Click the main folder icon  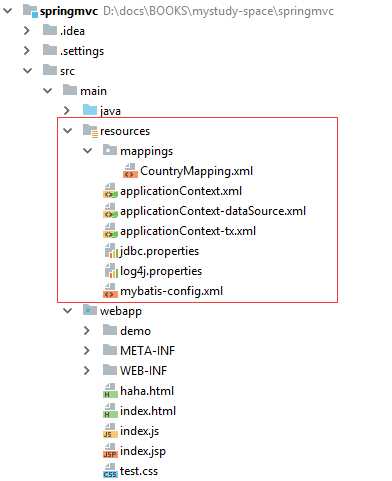point(70,90)
